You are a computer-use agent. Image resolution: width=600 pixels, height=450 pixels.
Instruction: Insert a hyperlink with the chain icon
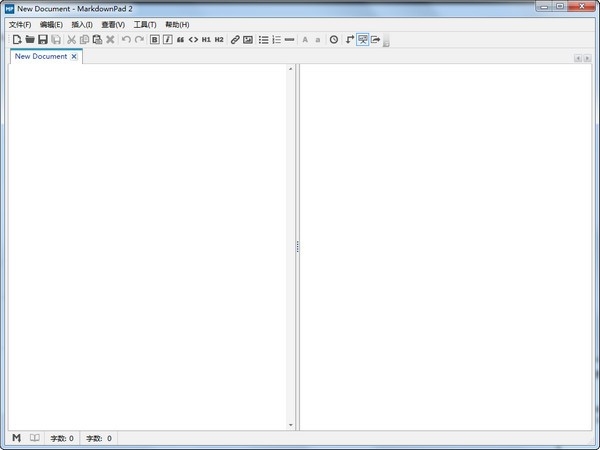(235, 39)
